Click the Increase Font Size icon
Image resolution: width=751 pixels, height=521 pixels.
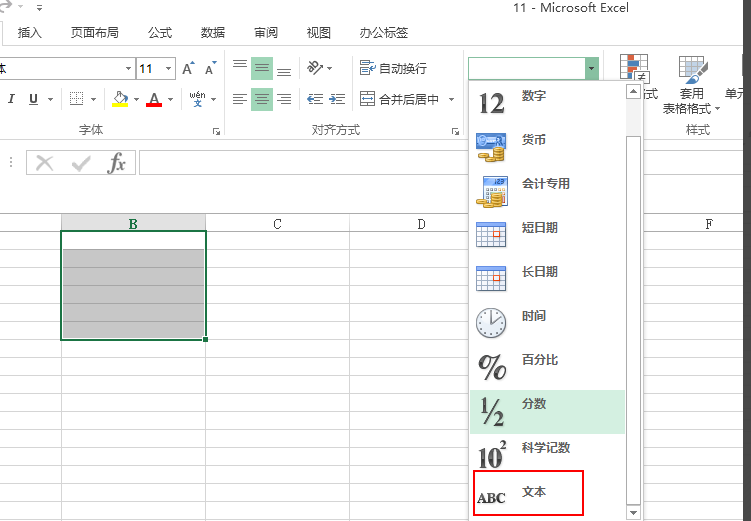(189, 68)
